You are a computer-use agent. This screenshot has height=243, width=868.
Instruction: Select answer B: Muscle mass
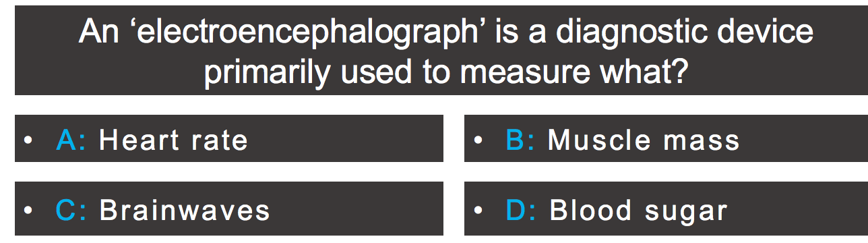click(666, 138)
